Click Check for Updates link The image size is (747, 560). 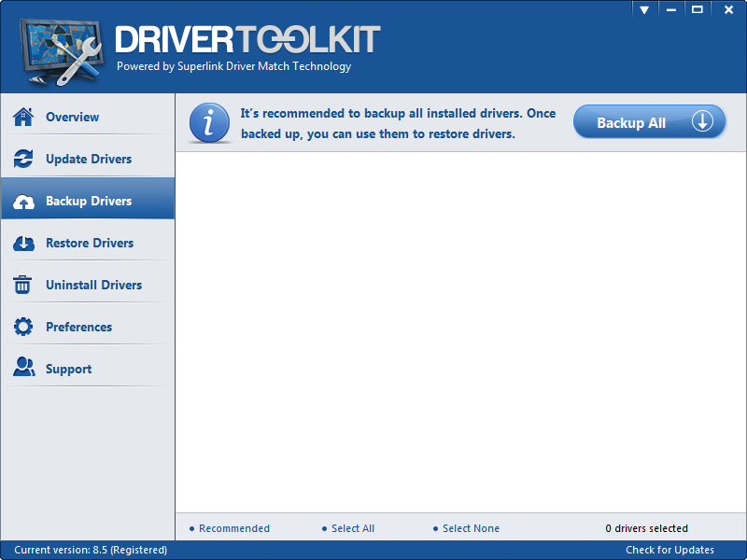pos(669,550)
